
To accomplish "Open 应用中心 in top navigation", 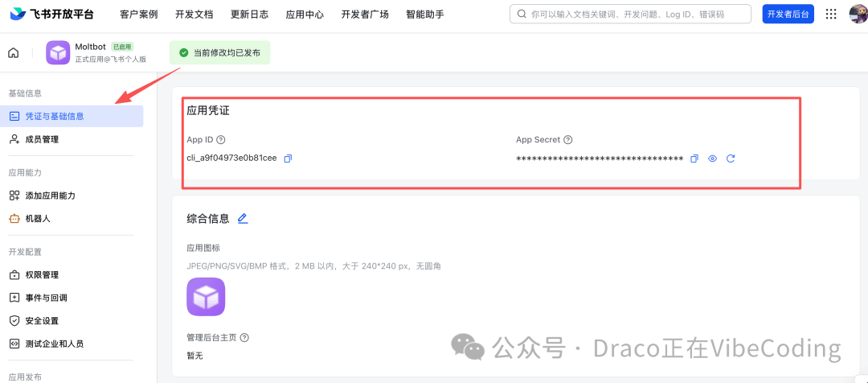I will coord(305,14).
